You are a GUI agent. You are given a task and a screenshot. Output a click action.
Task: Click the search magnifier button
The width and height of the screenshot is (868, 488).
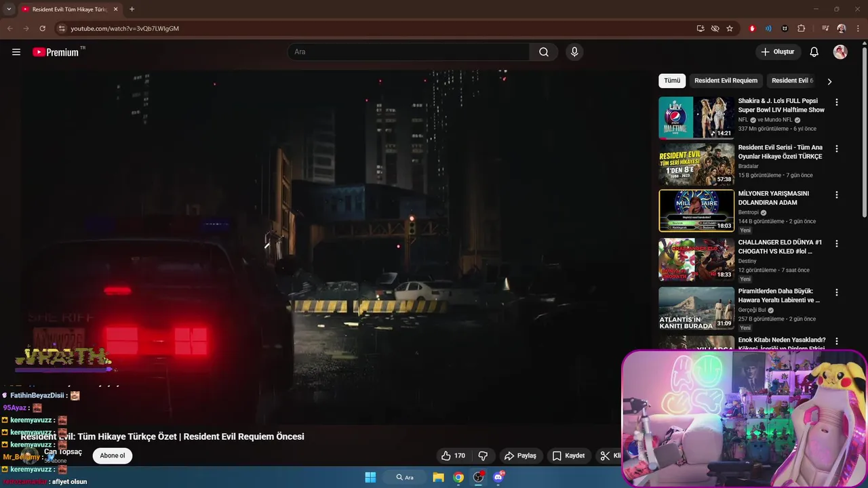(x=544, y=52)
